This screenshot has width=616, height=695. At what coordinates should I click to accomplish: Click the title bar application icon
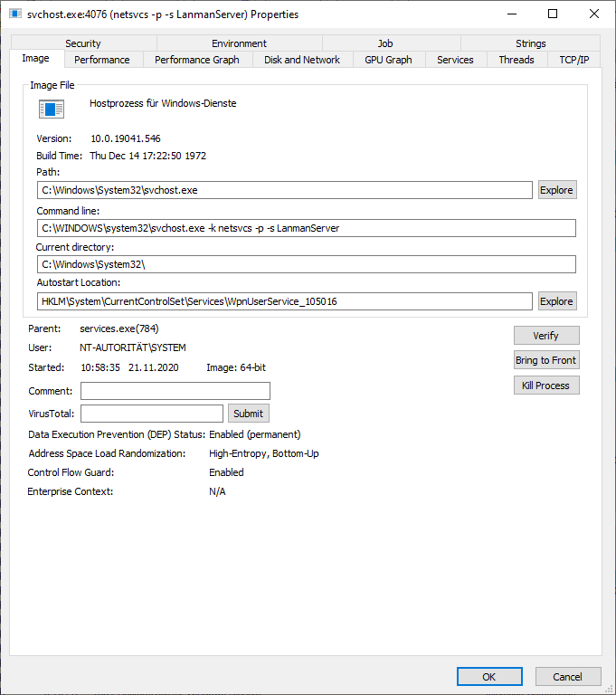click(15, 14)
